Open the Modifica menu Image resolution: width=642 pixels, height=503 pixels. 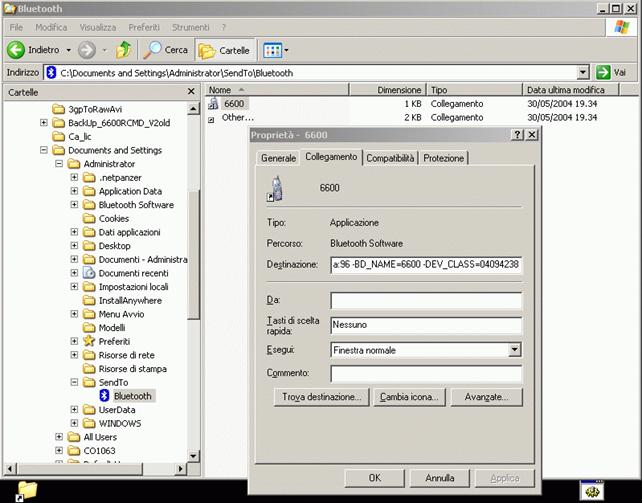point(51,27)
